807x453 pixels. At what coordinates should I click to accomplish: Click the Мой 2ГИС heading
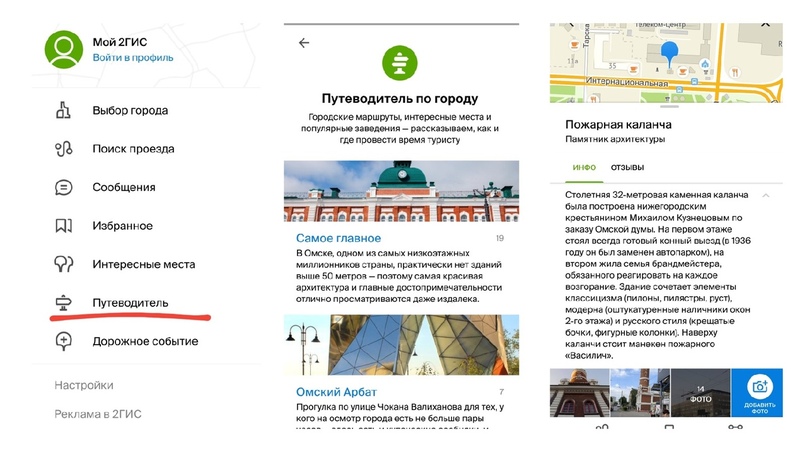[x=120, y=42]
